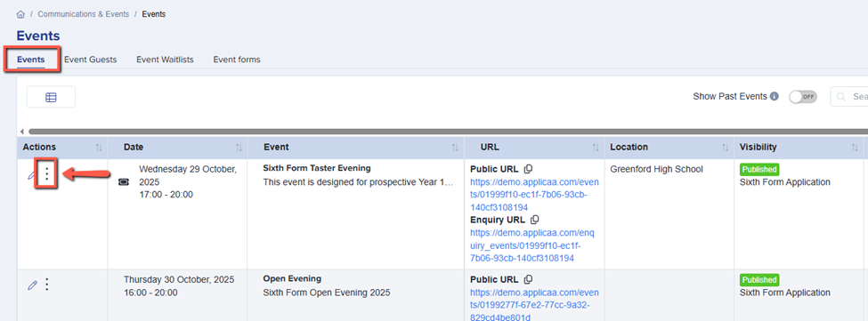
Task: Click '17:00 - 20:00' time text
Action: (166, 195)
